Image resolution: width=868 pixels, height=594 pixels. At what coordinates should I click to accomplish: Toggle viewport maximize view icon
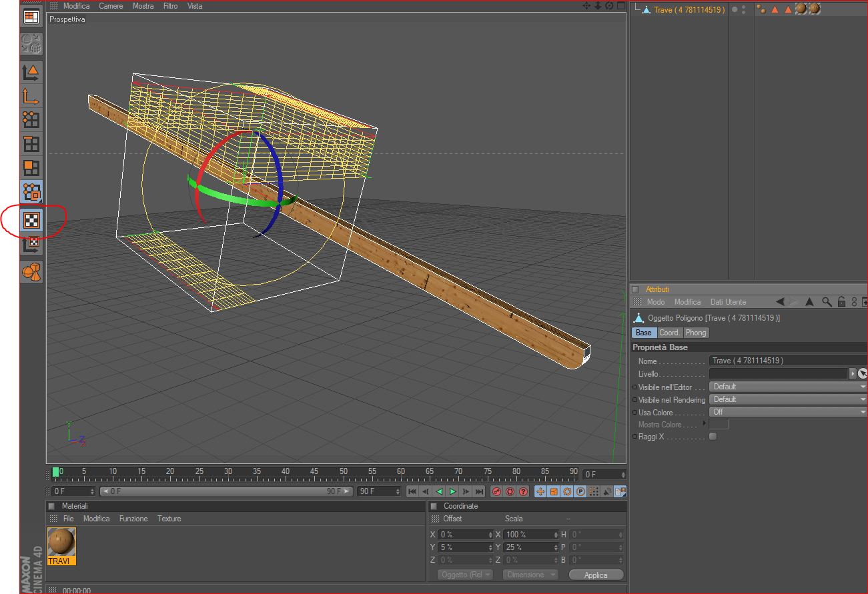tap(620, 5)
